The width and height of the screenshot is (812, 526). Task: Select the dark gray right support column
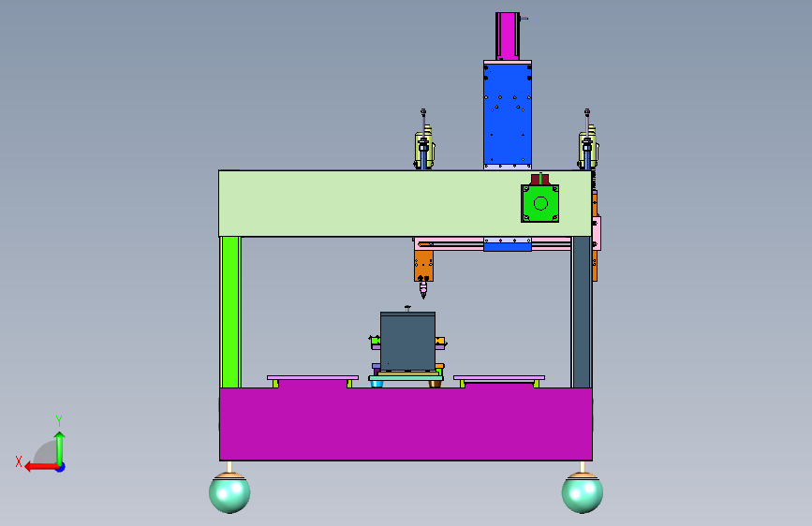coord(582,313)
